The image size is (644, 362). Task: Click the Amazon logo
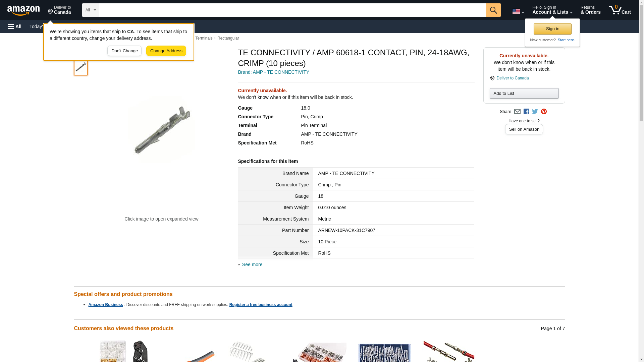coord(23,10)
